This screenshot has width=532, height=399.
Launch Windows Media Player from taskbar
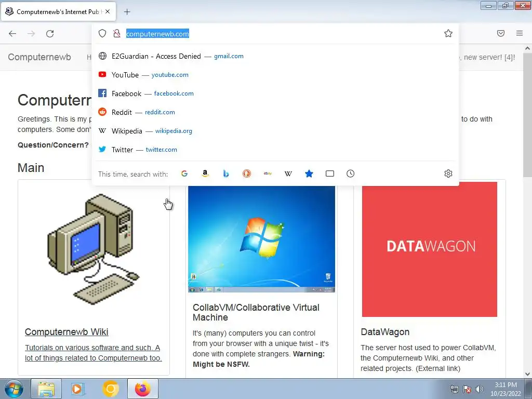tap(78, 389)
